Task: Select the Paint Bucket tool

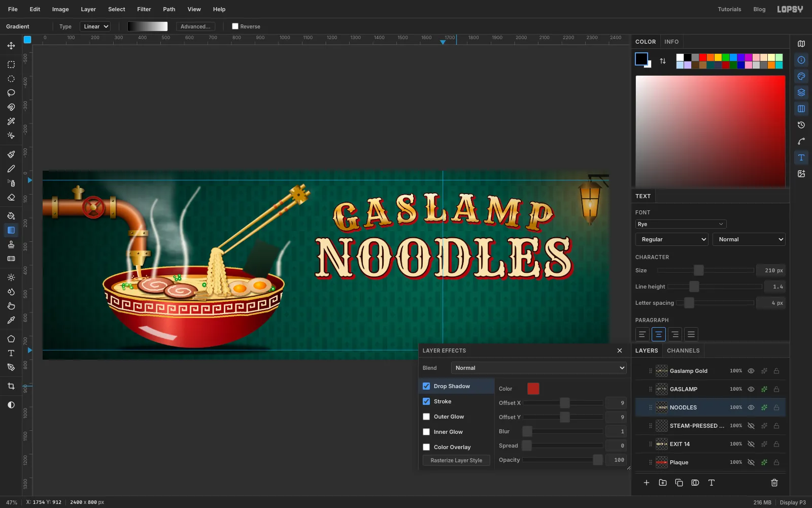Action: click(x=11, y=216)
